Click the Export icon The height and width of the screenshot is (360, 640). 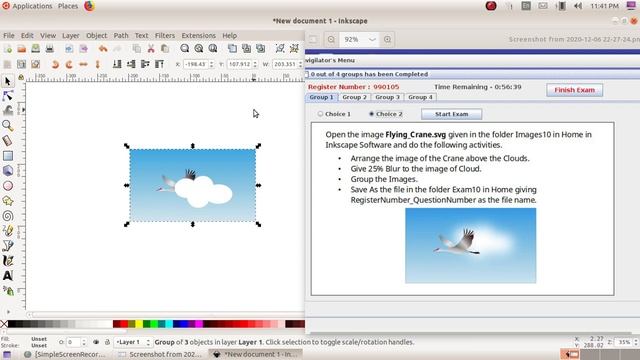click(83, 49)
